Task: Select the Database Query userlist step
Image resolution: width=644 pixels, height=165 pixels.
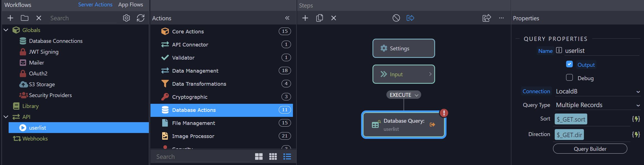Action: (x=404, y=124)
